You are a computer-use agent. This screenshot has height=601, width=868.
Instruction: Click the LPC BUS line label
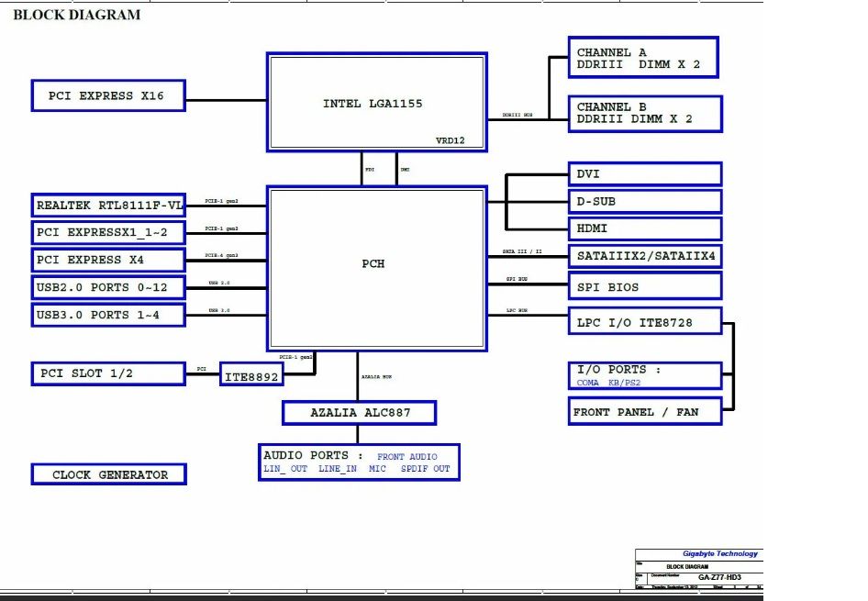click(517, 310)
